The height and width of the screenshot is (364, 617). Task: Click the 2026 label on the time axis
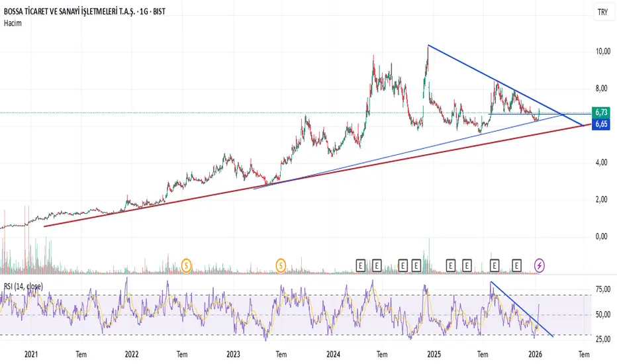[535, 355]
